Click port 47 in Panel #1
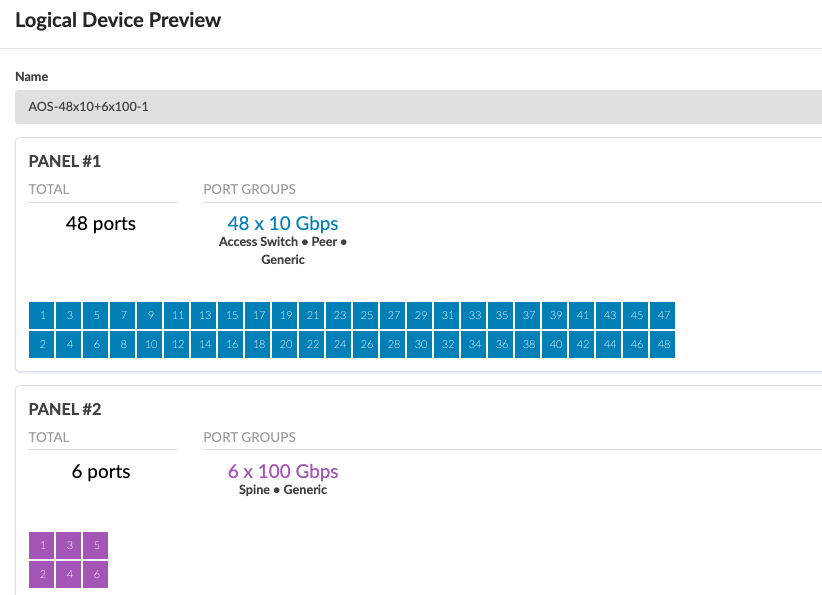822x595 pixels. coord(663,315)
